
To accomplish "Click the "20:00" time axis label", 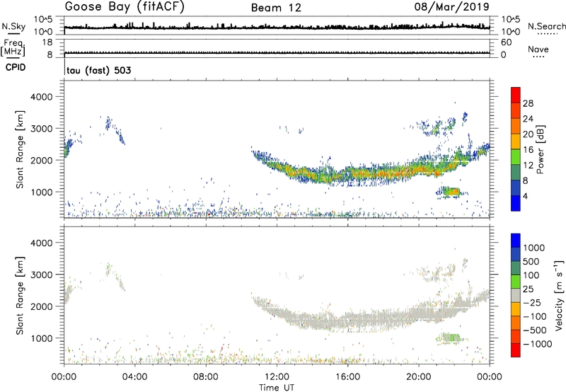I will point(419,377).
